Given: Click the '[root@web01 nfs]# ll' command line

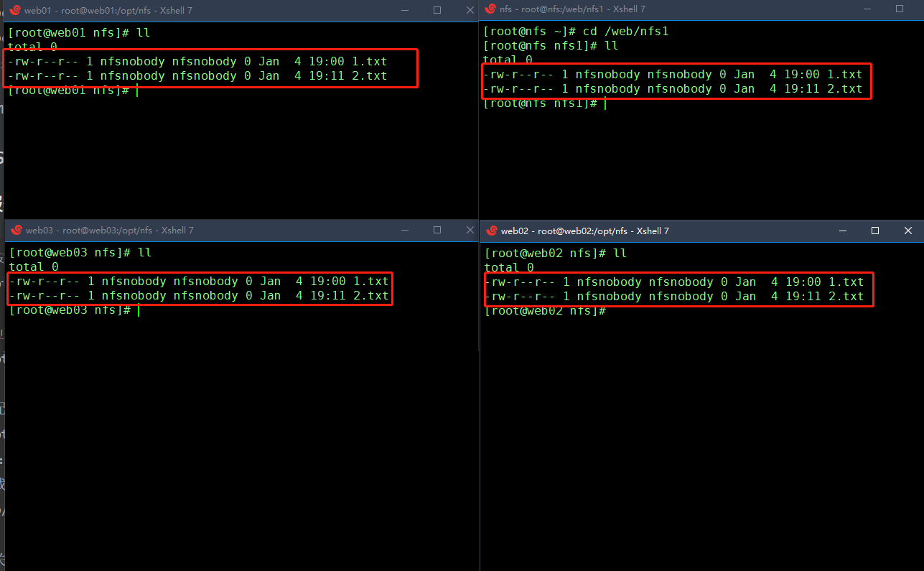Looking at the screenshot, I should [79, 32].
